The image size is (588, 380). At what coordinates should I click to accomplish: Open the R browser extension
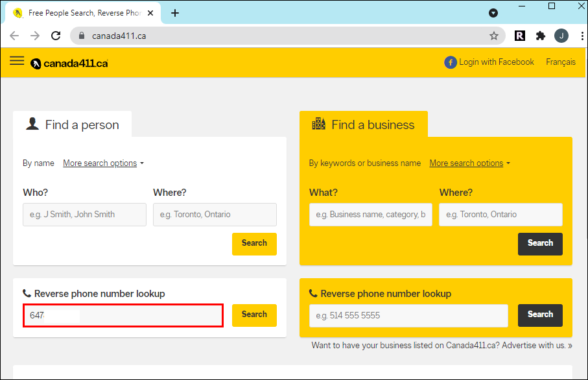[520, 36]
